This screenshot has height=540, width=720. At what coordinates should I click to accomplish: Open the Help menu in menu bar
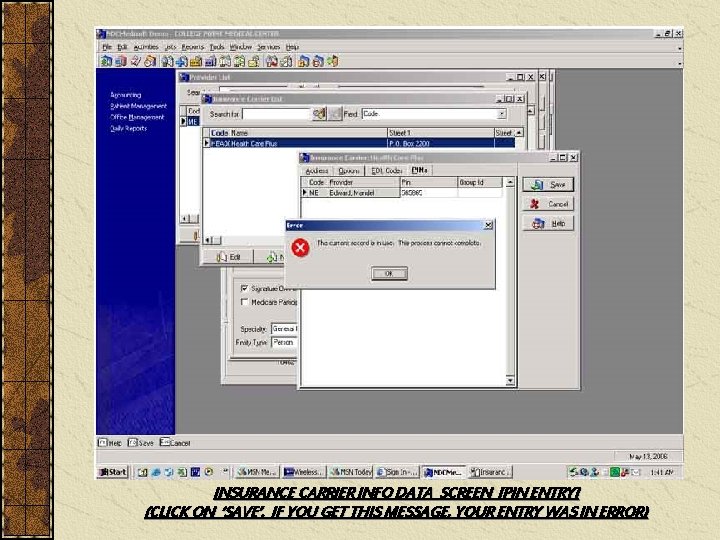coord(292,47)
